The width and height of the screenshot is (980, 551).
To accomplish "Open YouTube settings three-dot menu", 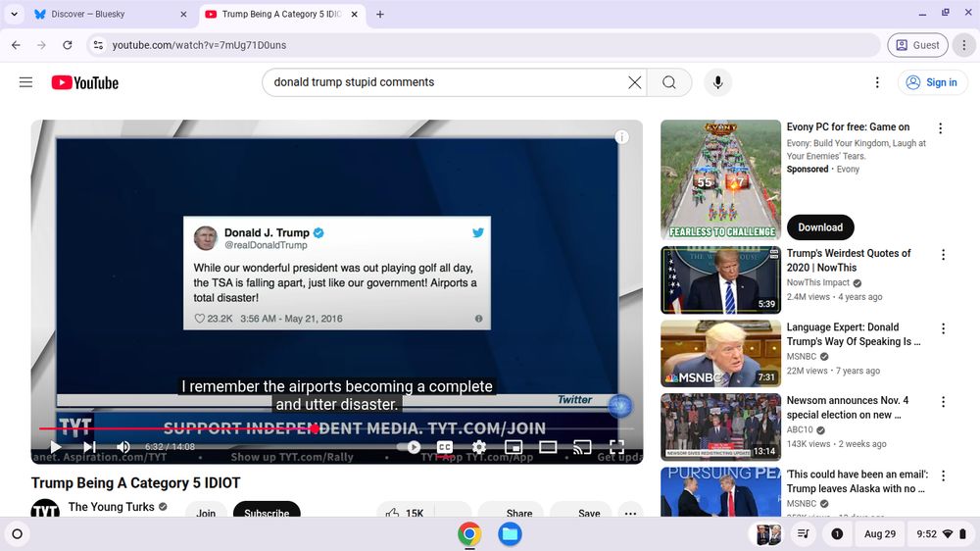I will coord(877,82).
